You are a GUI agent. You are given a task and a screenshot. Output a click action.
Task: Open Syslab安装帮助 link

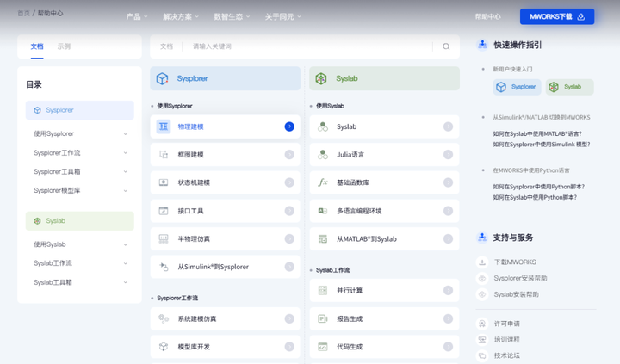[516, 294]
